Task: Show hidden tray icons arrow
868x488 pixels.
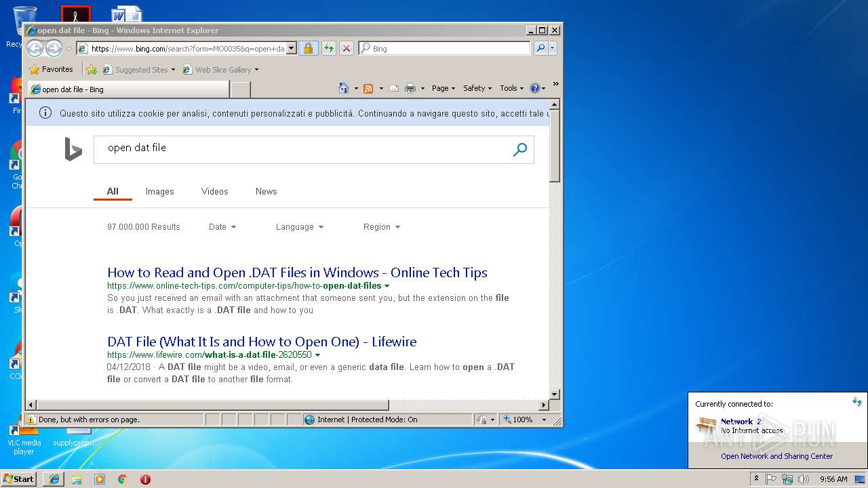Action: (x=756, y=479)
